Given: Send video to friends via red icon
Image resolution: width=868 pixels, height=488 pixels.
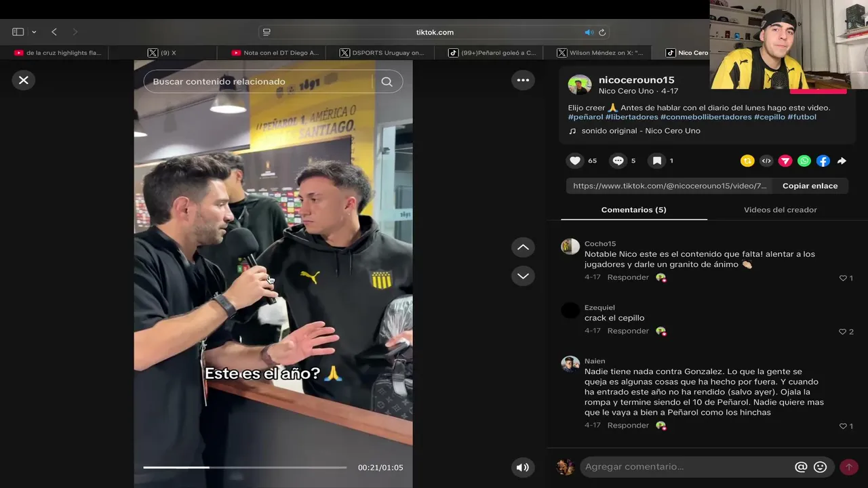Looking at the screenshot, I should pos(785,161).
